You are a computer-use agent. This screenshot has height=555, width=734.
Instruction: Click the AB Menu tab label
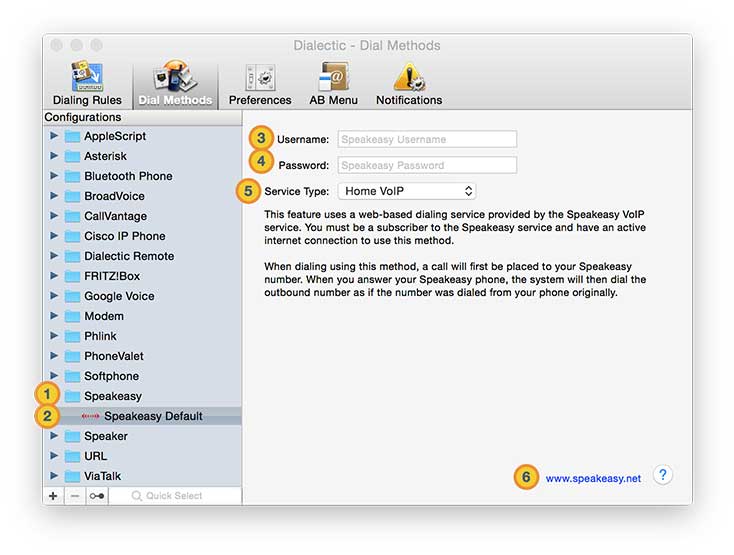click(333, 100)
